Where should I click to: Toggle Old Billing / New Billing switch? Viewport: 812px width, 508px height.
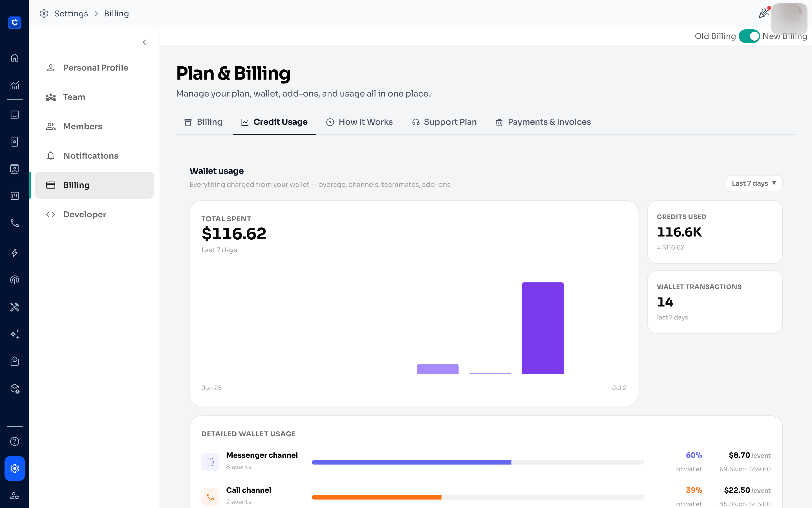coord(749,36)
